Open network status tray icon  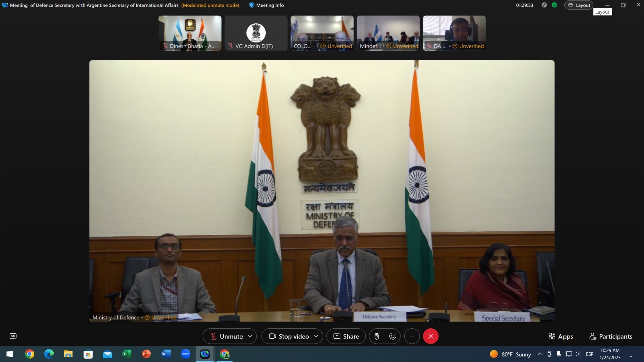(568, 354)
